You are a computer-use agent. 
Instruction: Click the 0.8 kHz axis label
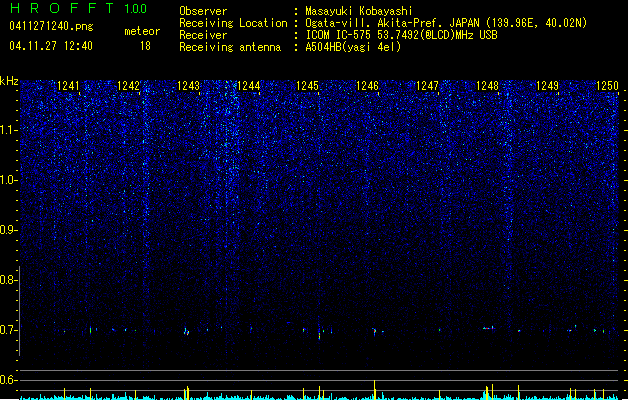9,280
